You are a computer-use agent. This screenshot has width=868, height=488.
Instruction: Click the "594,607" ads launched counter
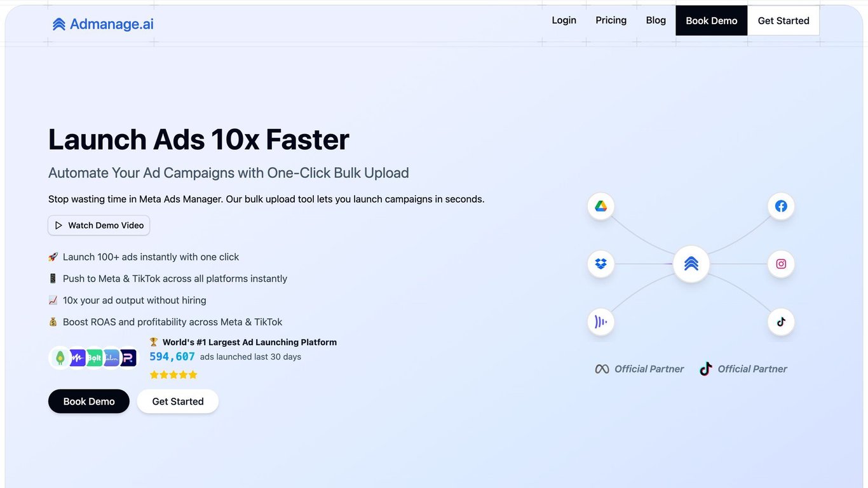pyautogui.click(x=172, y=357)
